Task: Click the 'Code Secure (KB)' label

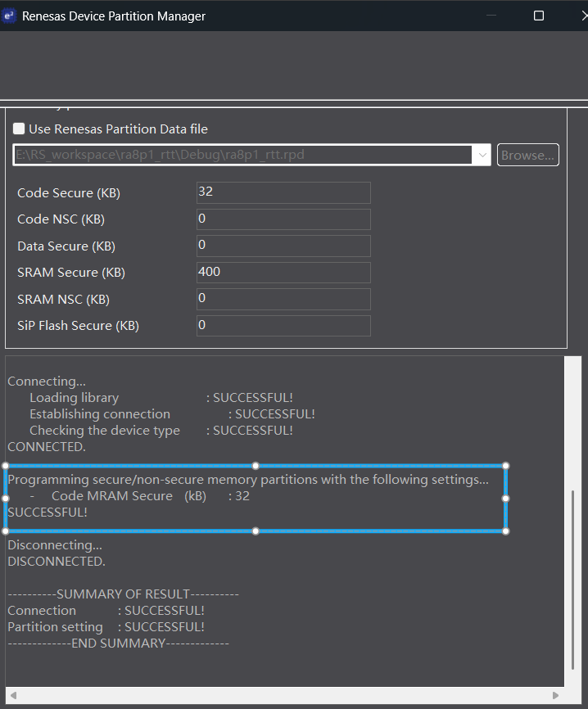Action: pos(69,193)
